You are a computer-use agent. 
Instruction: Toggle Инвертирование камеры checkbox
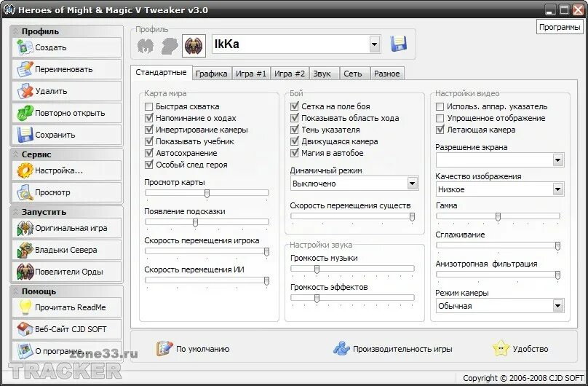point(149,130)
